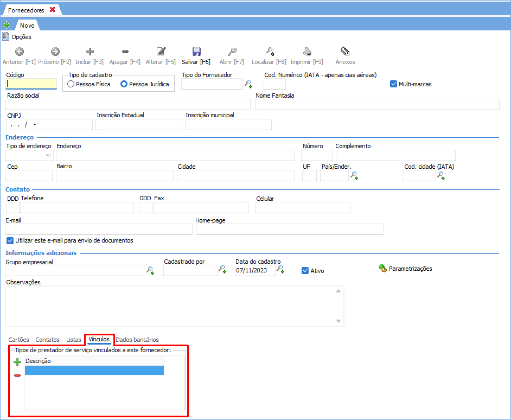Switch to the Cartões tab
The height and width of the screenshot is (420, 511).
pos(18,340)
